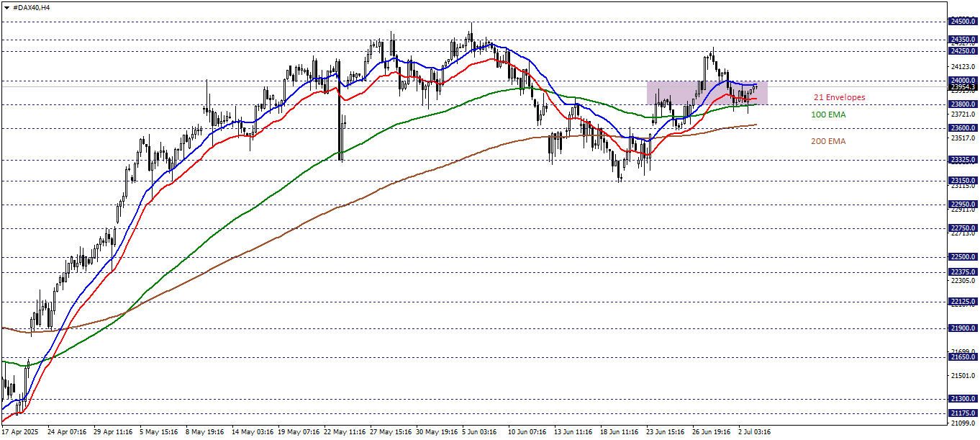980x440 pixels.
Task: Click the 14 May 03:16 time label
Action: pos(251,432)
